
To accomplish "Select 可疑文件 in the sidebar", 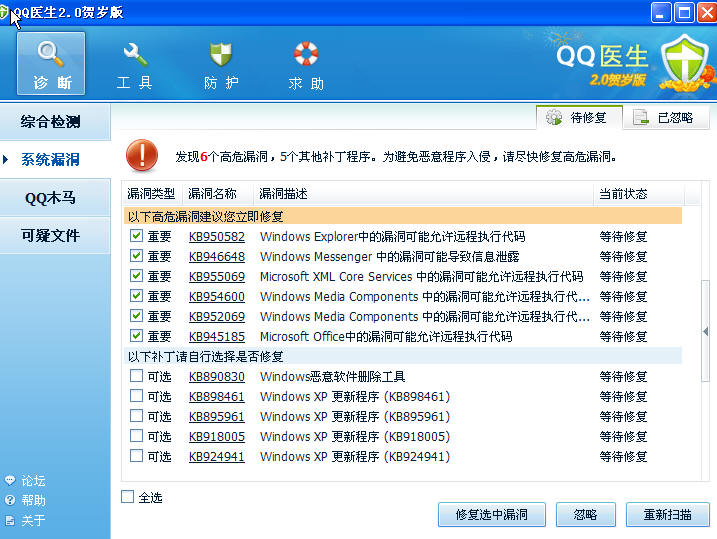I will [55, 235].
